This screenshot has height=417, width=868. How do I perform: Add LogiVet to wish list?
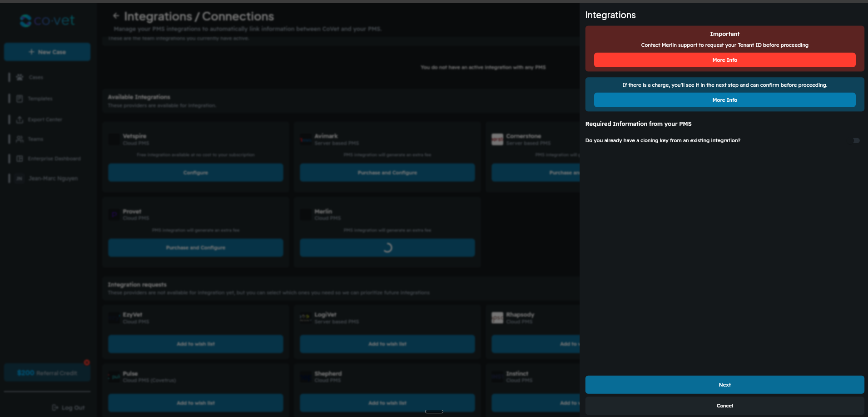tap(387, 344)
